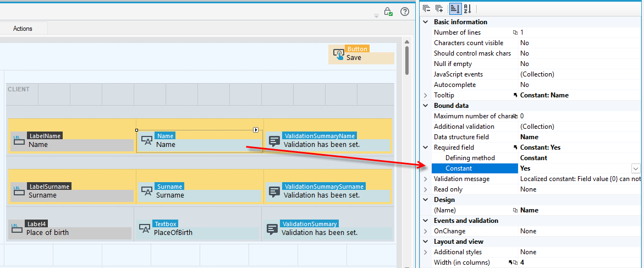
Task: Expand the Read only property
Action: coord(426,189)
